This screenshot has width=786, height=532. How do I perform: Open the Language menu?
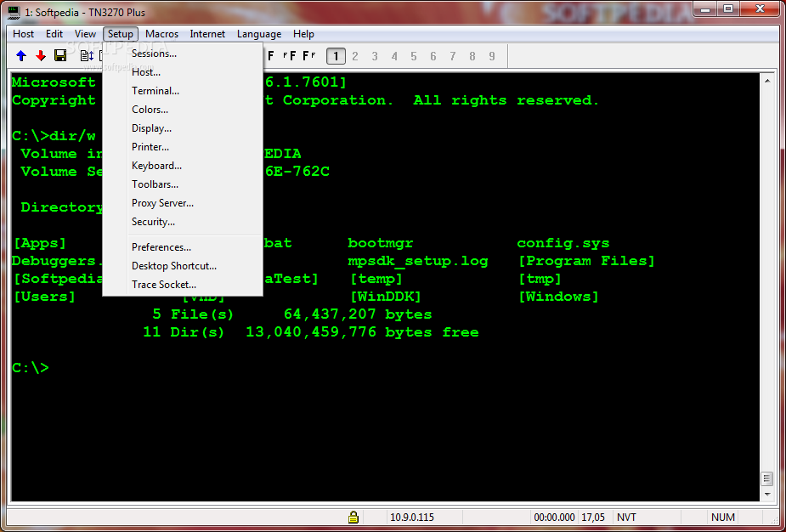259,34
